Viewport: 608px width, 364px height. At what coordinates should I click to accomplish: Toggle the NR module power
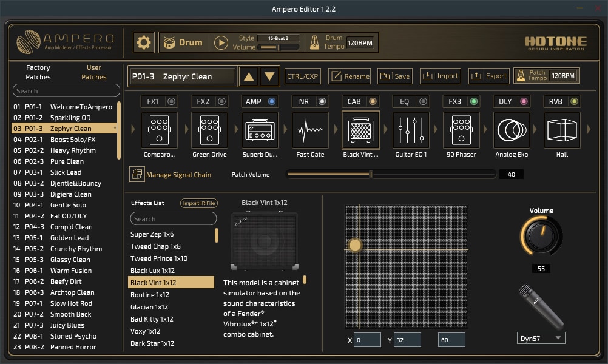pyautogui.click(x=322, y=101)
